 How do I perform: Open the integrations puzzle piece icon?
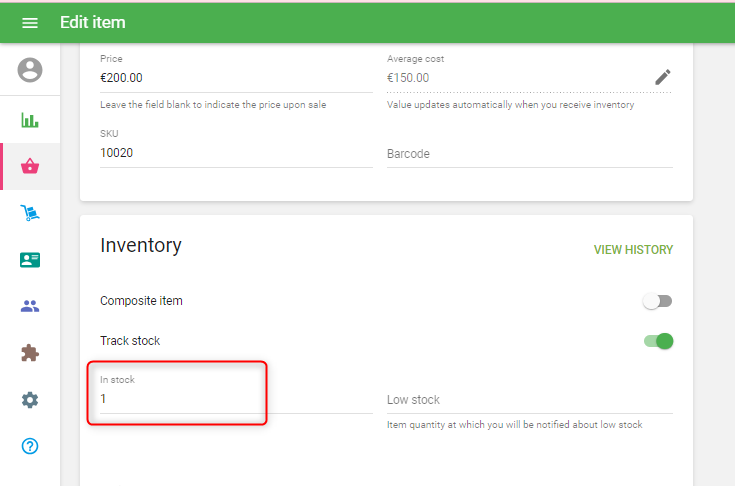click(30, 353)
